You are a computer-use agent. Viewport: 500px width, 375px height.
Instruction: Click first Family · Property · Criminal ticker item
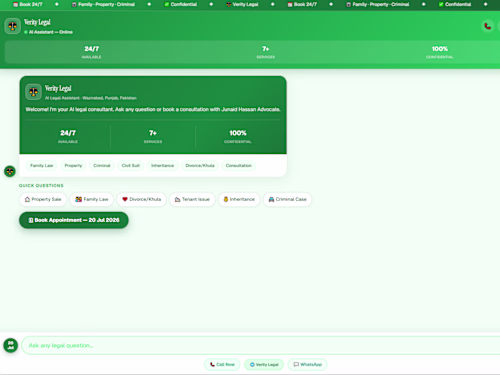click(x=103, y=4)
